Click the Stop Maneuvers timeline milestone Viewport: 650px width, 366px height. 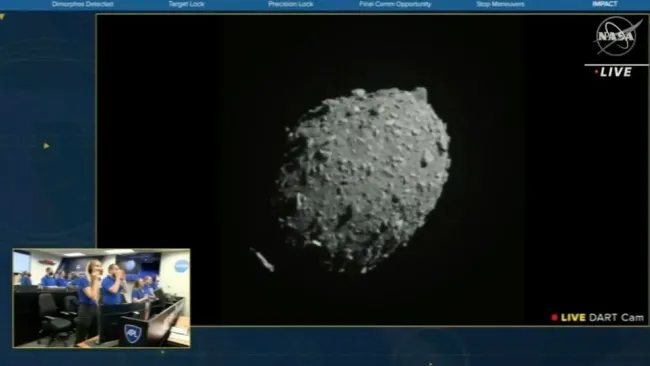500,4
